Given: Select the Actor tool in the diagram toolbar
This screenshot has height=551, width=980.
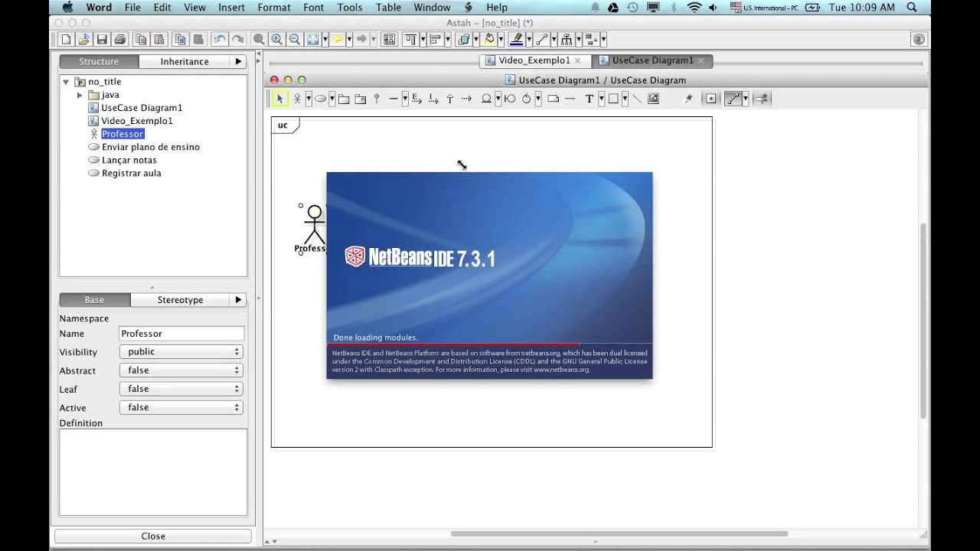Looking at the screenshot, I should [x=297, y=99].
